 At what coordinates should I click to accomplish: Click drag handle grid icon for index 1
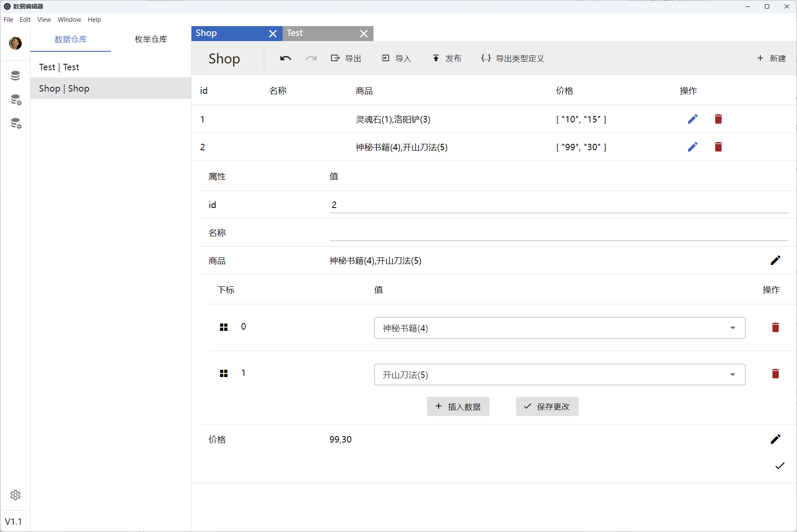click(224, 374)
